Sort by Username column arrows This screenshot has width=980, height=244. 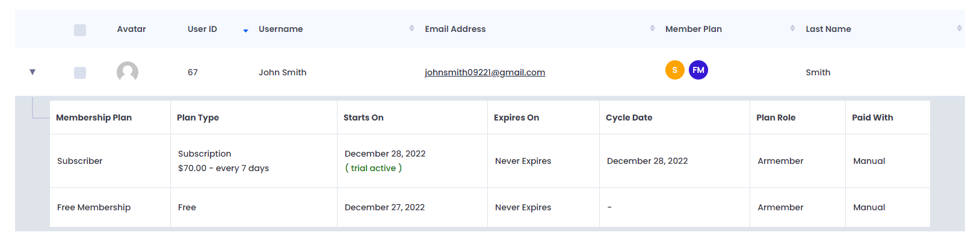(x=411, y=28)
